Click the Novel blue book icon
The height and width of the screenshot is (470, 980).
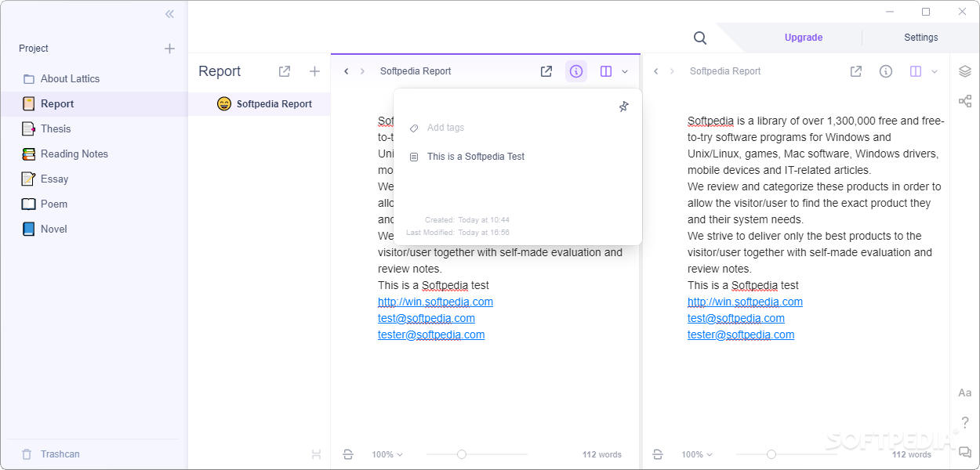click(28, 229)
